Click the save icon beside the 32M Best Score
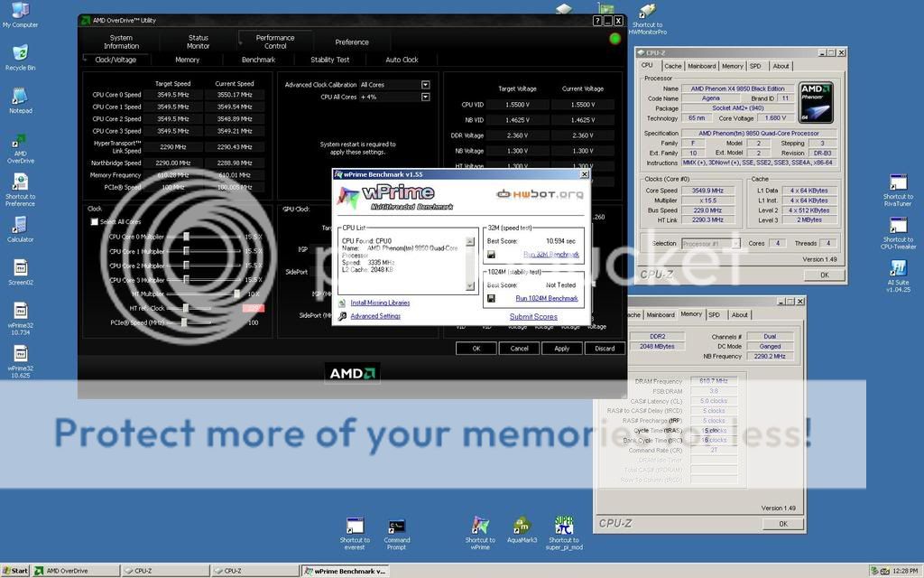 [491, 255]
